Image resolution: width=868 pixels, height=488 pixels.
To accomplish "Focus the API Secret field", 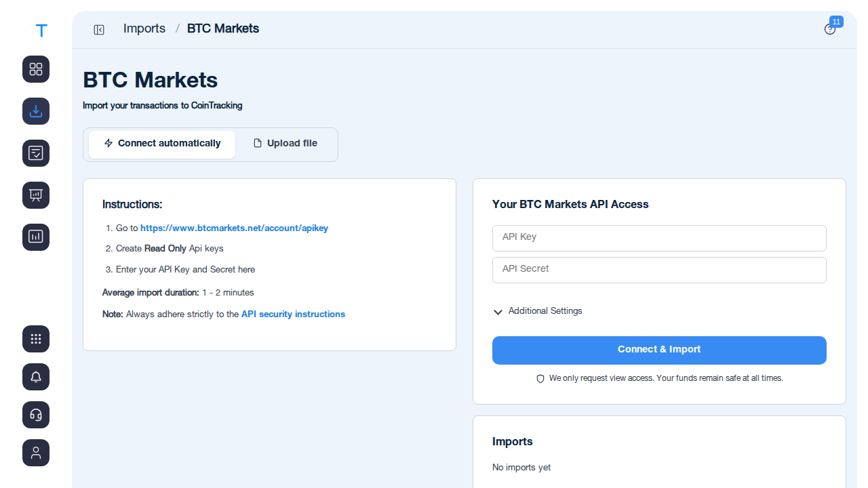I will [x=659, y=270].
